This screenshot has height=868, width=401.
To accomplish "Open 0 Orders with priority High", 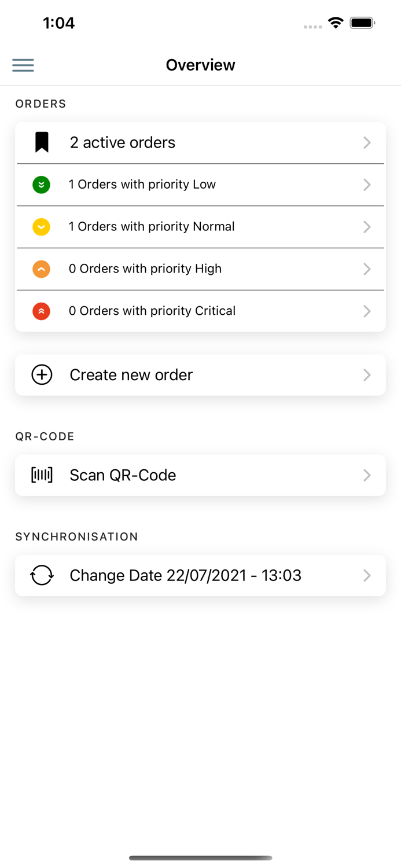I will point(145,269).
